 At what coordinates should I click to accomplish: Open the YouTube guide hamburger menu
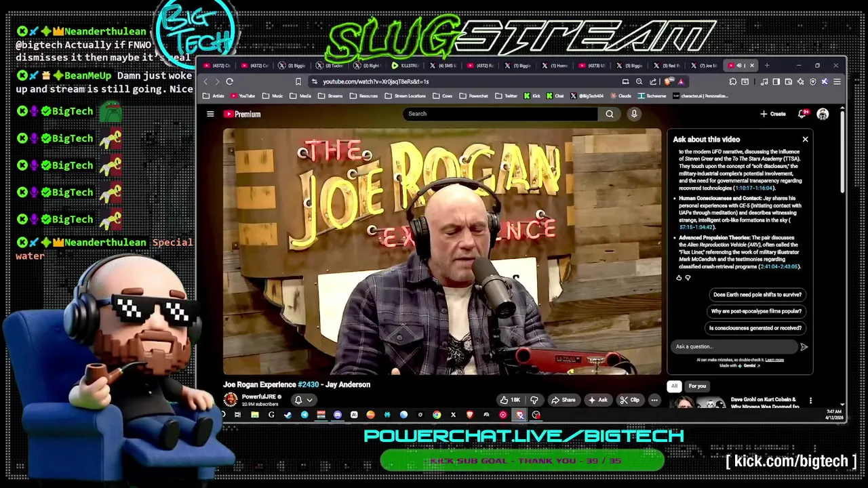[210, 114]
